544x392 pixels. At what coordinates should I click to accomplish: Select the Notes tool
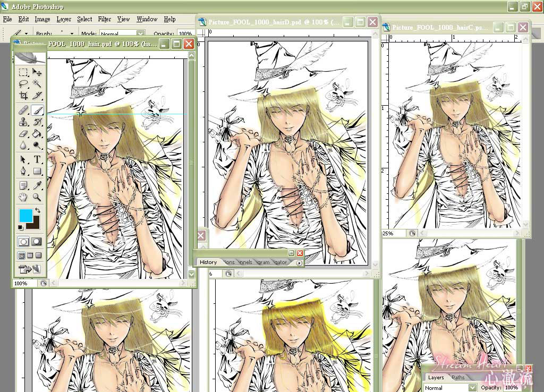point(23,185)
